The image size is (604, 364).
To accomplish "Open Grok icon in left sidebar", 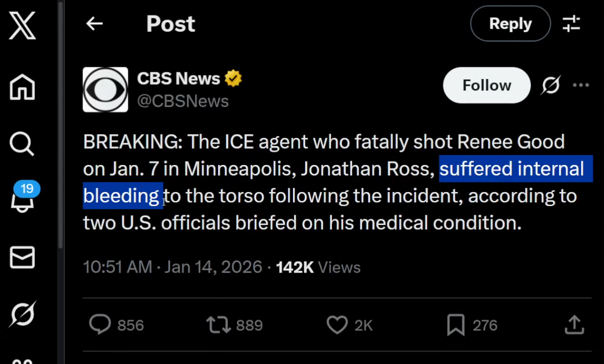I will [x=22, y=315].
